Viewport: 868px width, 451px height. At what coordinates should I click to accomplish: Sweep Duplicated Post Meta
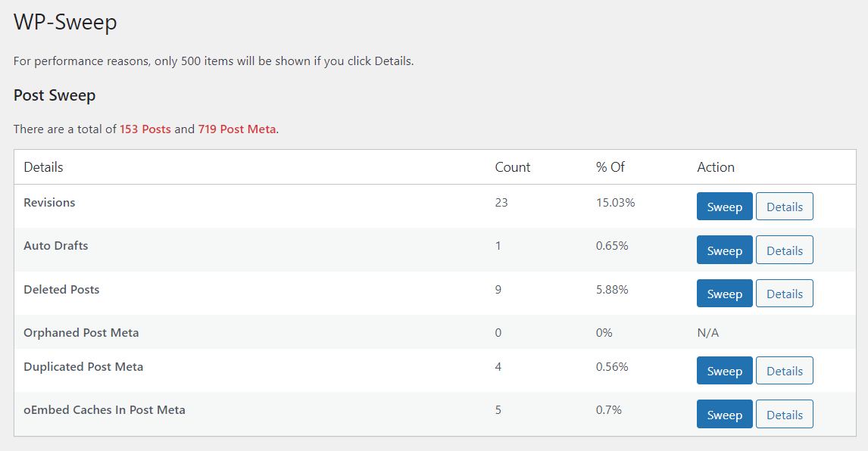click(x=724, y=371)
